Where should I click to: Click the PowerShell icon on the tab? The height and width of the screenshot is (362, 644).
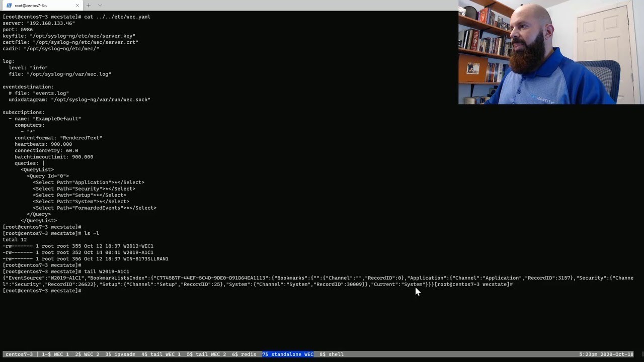coord(9,6)
